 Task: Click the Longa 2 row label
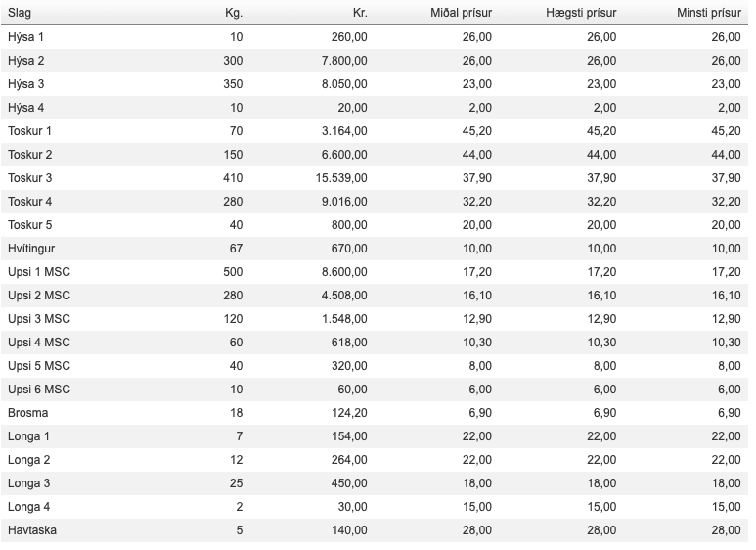tap(29, 460)
